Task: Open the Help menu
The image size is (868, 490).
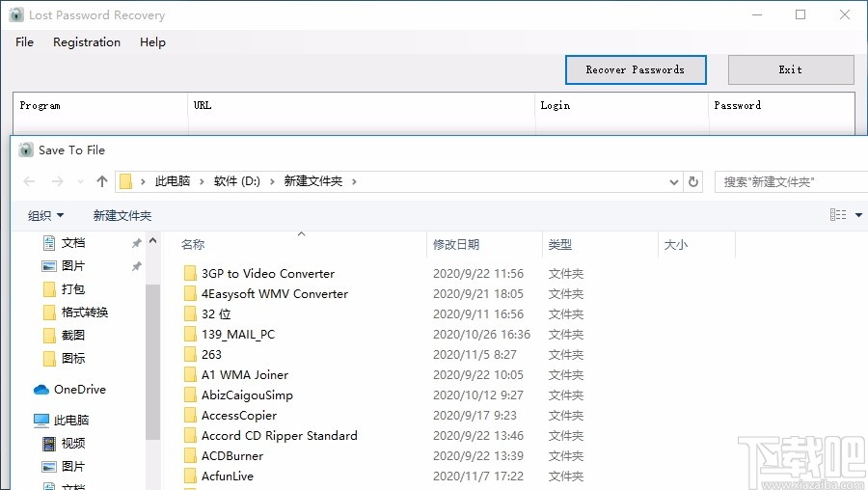Action: (x=152, y=42)
